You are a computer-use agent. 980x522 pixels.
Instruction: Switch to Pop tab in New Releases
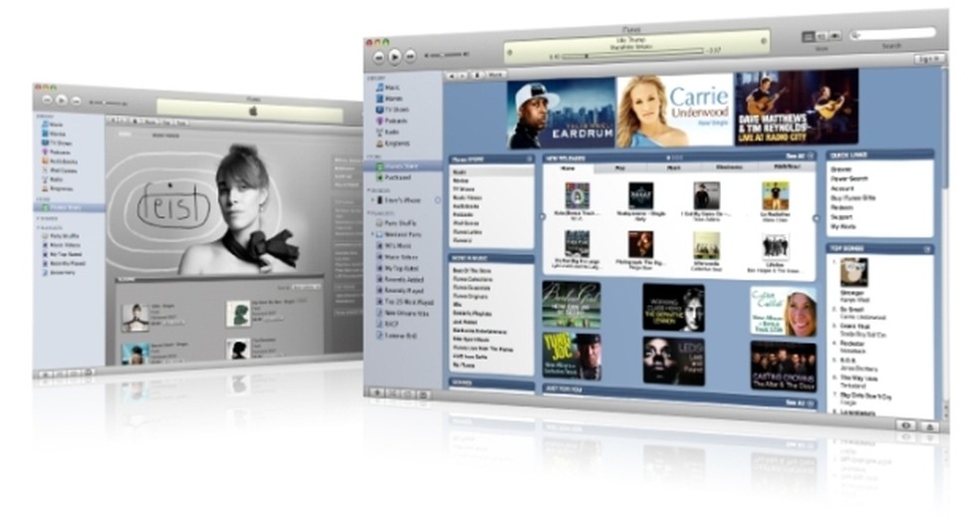(620, 168)
